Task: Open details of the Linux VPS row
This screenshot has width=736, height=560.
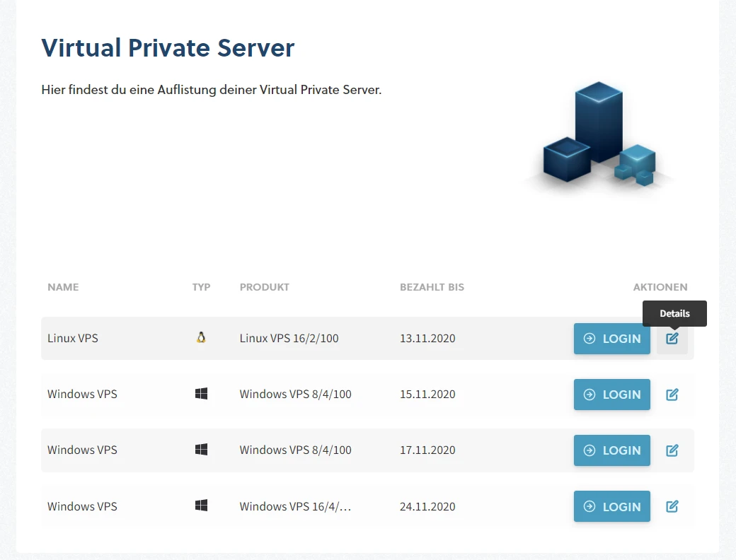Action: [x=672, y=339]
